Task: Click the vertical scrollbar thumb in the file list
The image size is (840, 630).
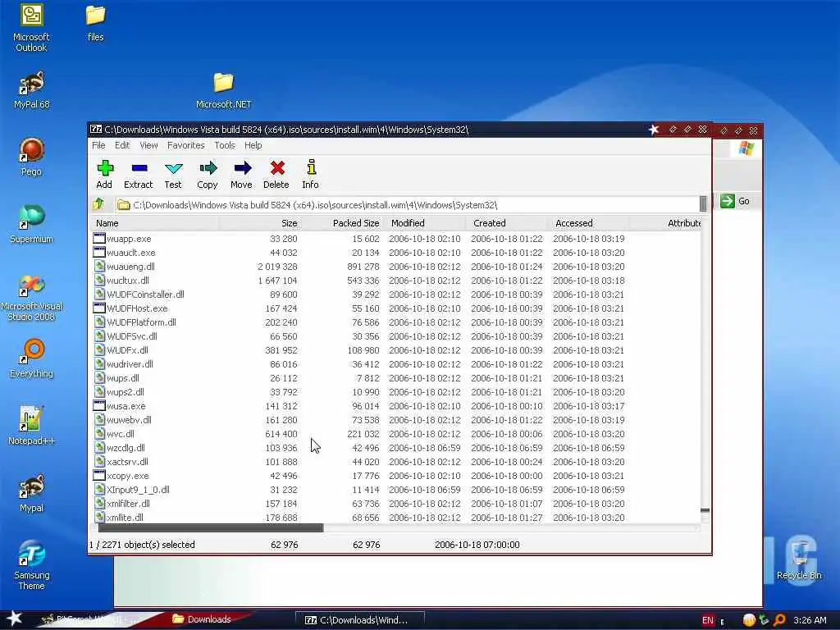Action: click(x=705, y=510)
